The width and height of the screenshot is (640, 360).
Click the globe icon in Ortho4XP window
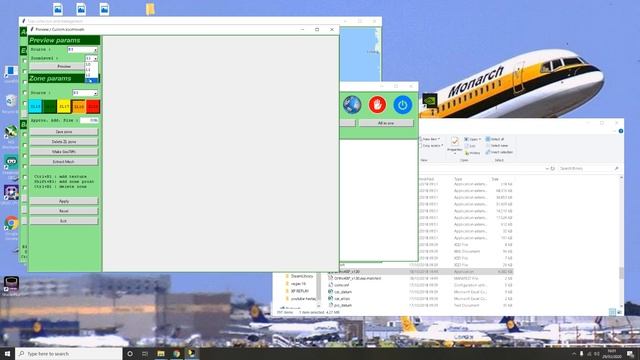click(352, 104)
